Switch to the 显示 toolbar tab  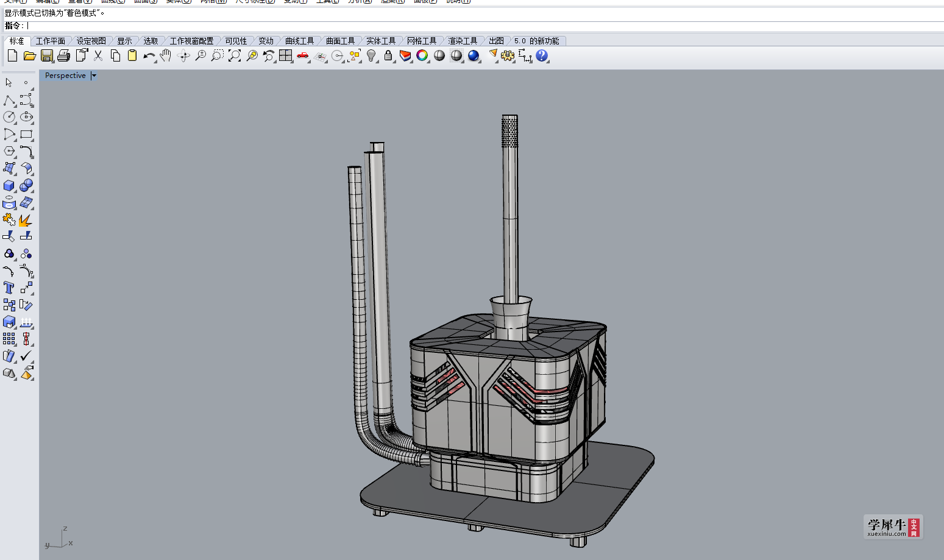(x=124, y=41)
